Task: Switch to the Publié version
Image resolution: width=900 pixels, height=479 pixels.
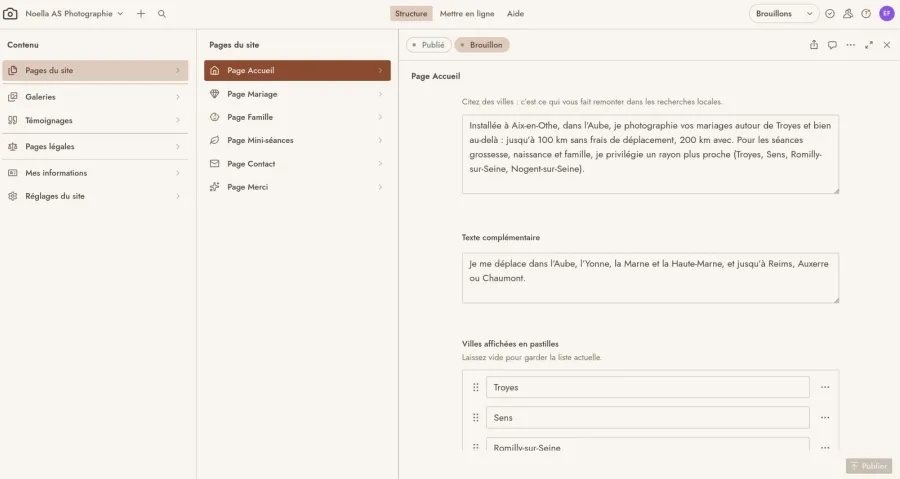Action: pos(428,45)
